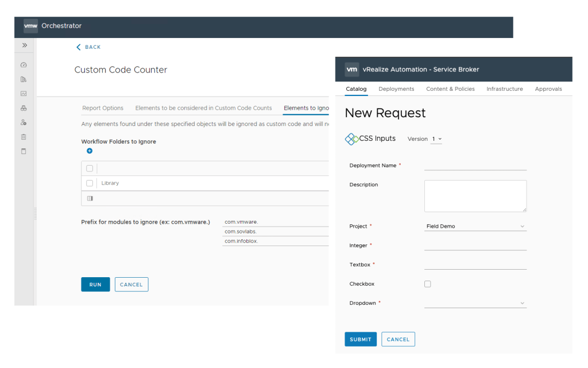Image resolution: width=588 pixels, height=368 pixels.
Task: Click the Deployment Name input field
Action: [x=475, y=166]
